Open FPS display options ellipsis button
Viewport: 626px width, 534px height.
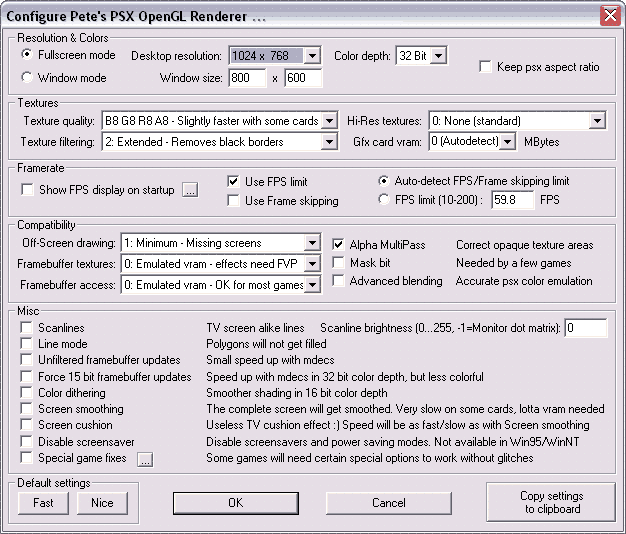click(x=190, y=190)
